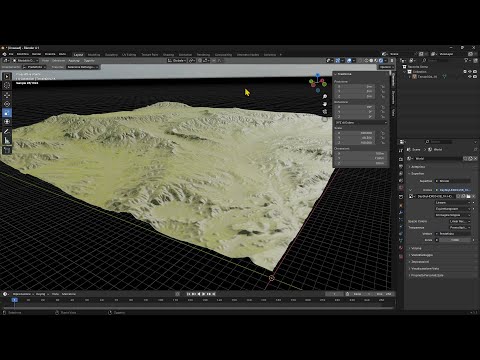Open the Output properties tab

(x=401, y=166)
